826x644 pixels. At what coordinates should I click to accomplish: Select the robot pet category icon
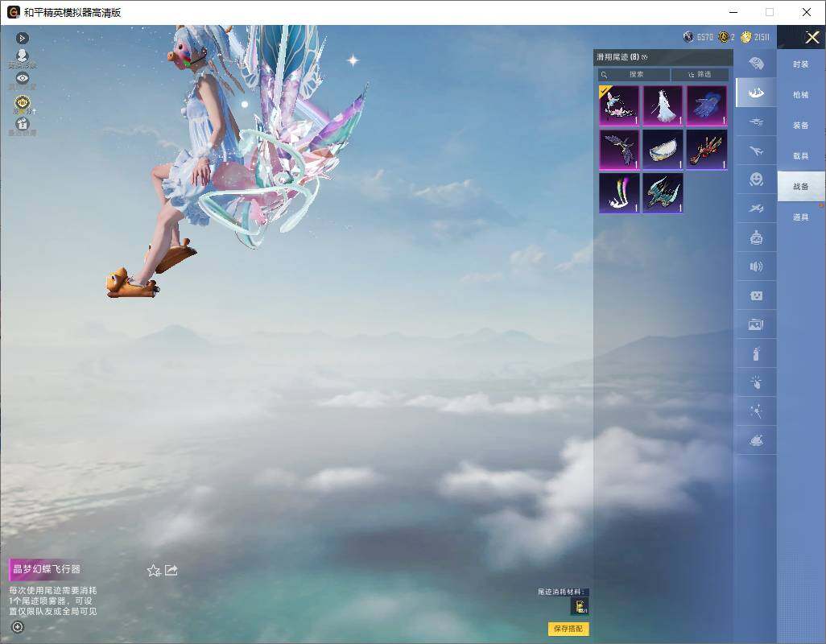[x=756, y=237]
